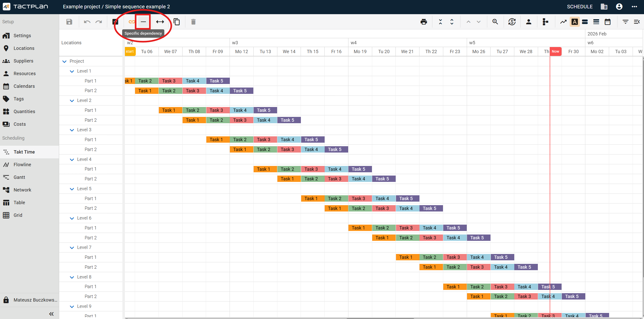Viewport: 644px width, 319px height.
Task: Collapse the Level 7 group
Action: point(72,248)
